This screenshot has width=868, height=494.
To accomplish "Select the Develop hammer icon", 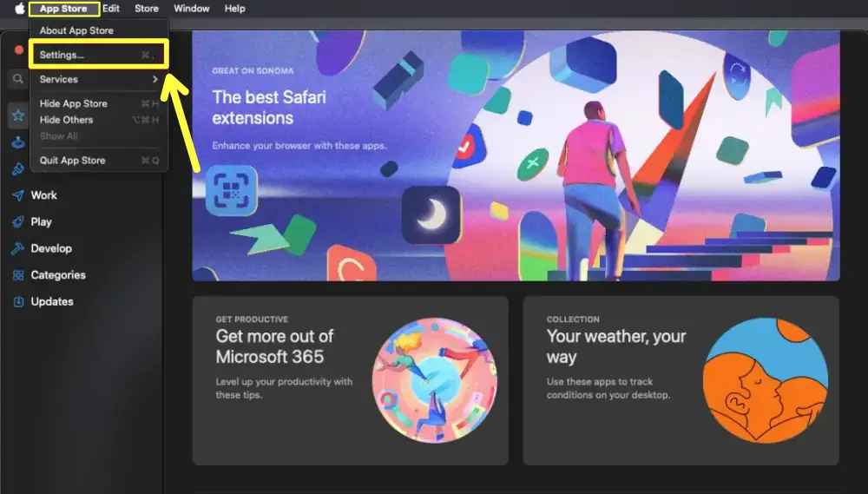I will [17, 248].
